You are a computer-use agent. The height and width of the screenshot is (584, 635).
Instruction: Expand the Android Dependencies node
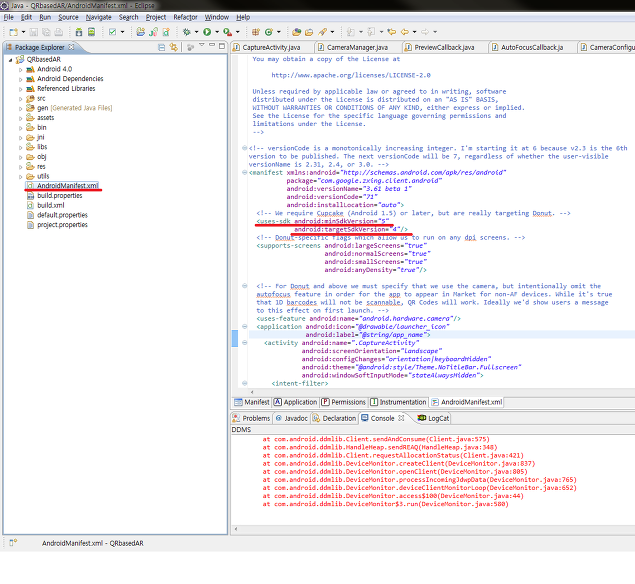[x=21, y=79]
